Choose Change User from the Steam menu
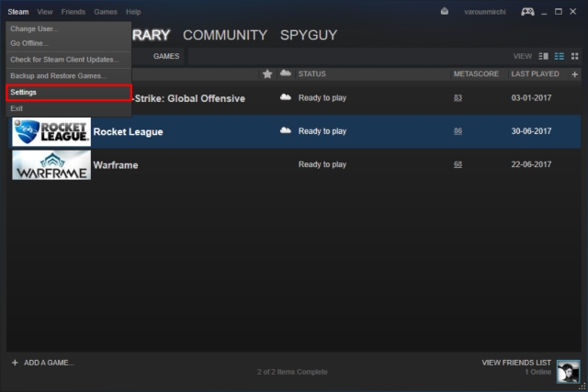Viewport: 588px width, 392px height. coord(69,28)
